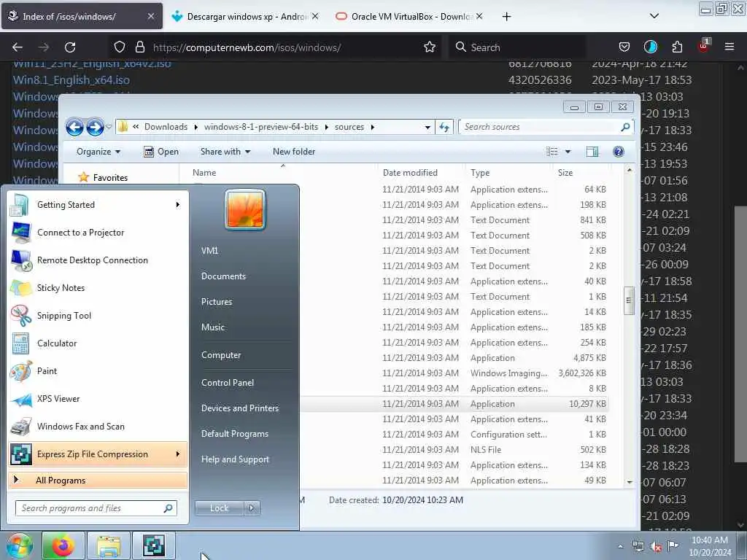
Task: Open Devices and Printers
Action: pyautogui.click(x=240, y=408)
